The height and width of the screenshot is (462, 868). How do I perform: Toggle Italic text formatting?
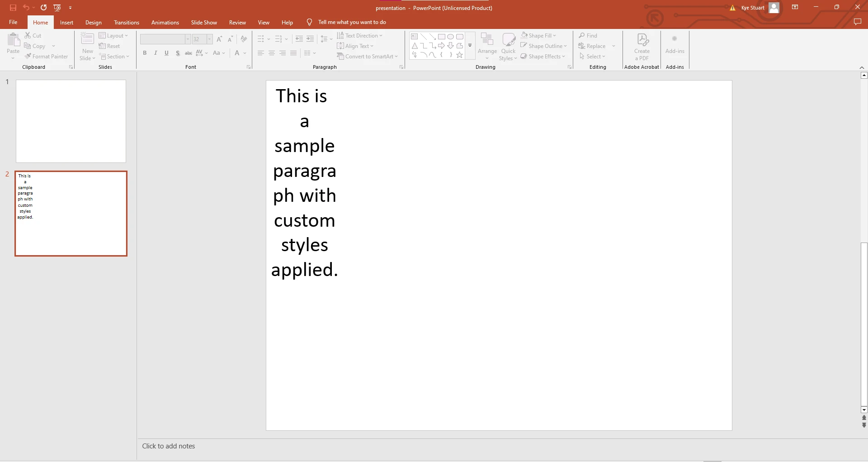click(156, 53)
